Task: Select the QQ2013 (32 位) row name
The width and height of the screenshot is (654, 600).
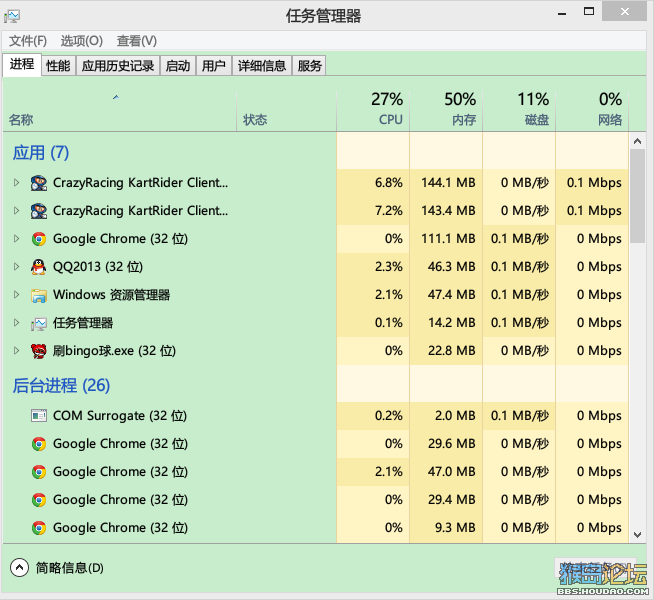Action: pos(98,267)
